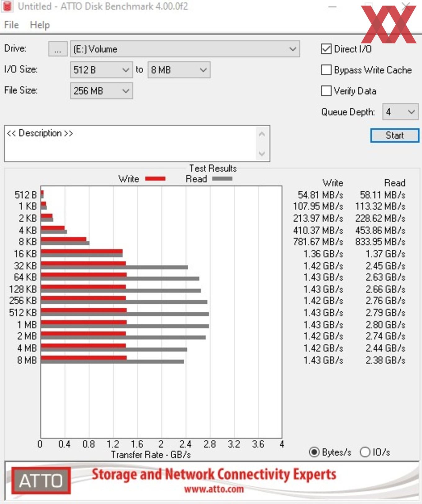Enable the Verify Data checkbox
This screenshot has width=422, height=504.
[x=326, y=91]
